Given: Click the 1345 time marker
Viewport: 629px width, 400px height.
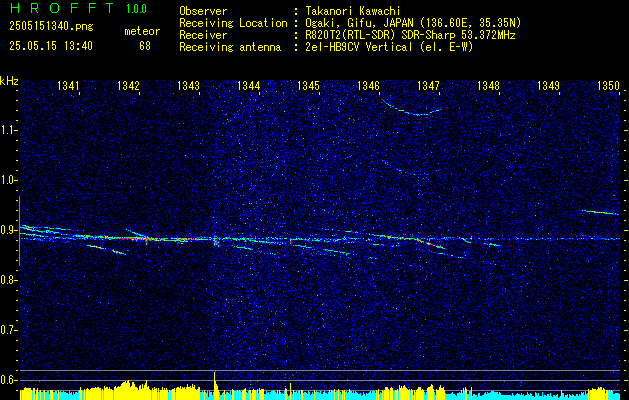Looking at the screenshot, I should click(308, 85).
